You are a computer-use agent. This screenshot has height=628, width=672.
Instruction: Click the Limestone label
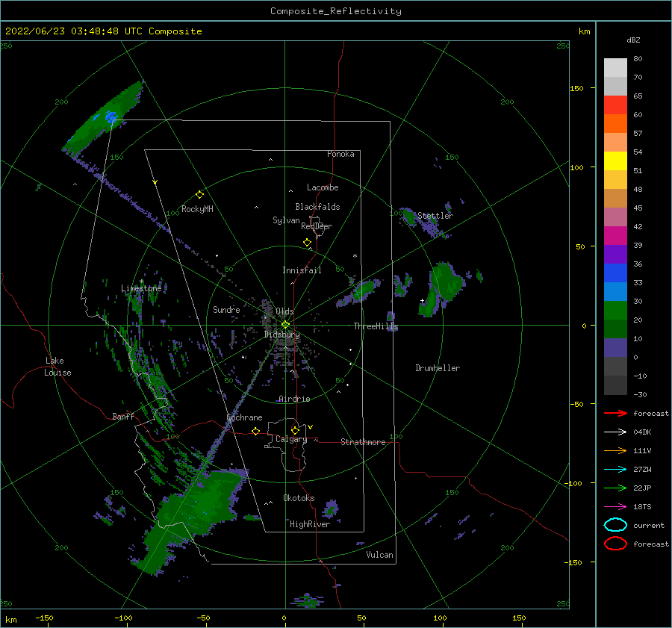141,288
